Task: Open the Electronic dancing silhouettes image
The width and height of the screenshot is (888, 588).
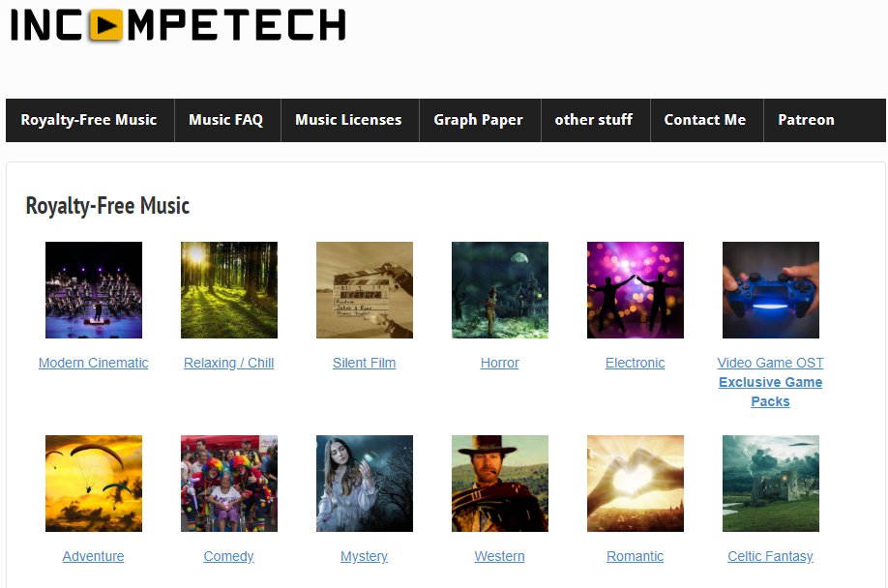Action: pyautogui.click(x=635, y=290)
